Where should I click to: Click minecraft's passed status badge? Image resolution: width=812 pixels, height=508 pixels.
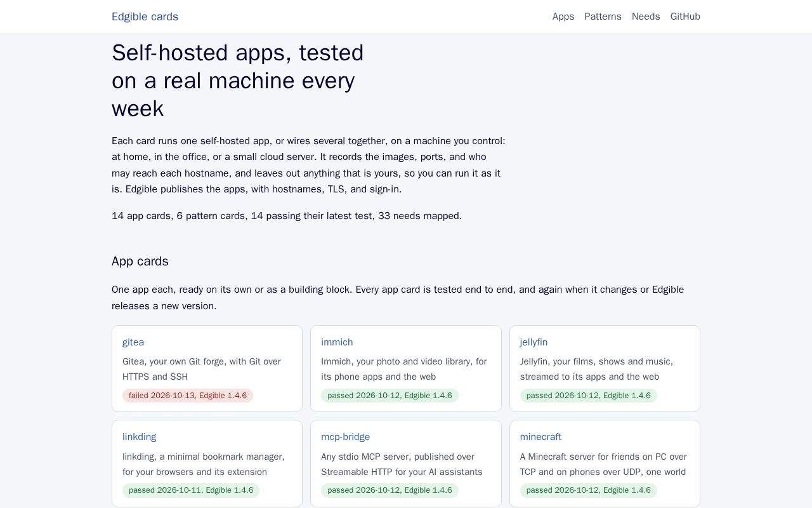tap(588, 490)
